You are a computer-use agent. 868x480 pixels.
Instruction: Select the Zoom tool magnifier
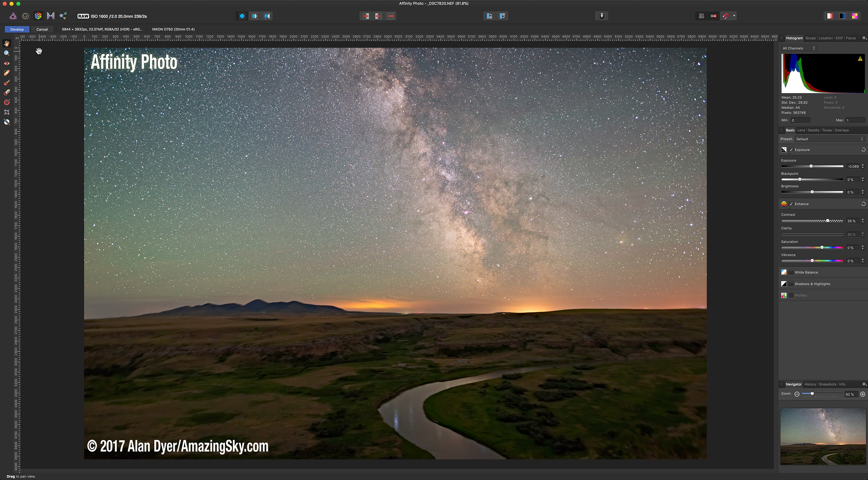[x=6, y=53]
